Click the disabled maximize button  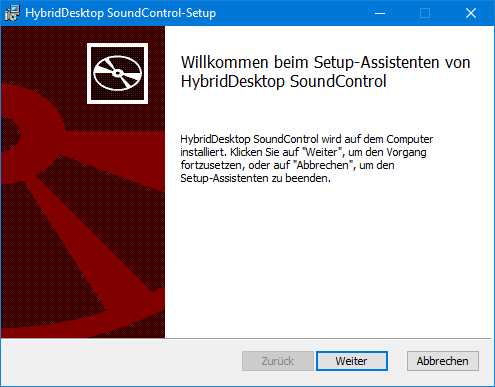[x=425, y=13]
